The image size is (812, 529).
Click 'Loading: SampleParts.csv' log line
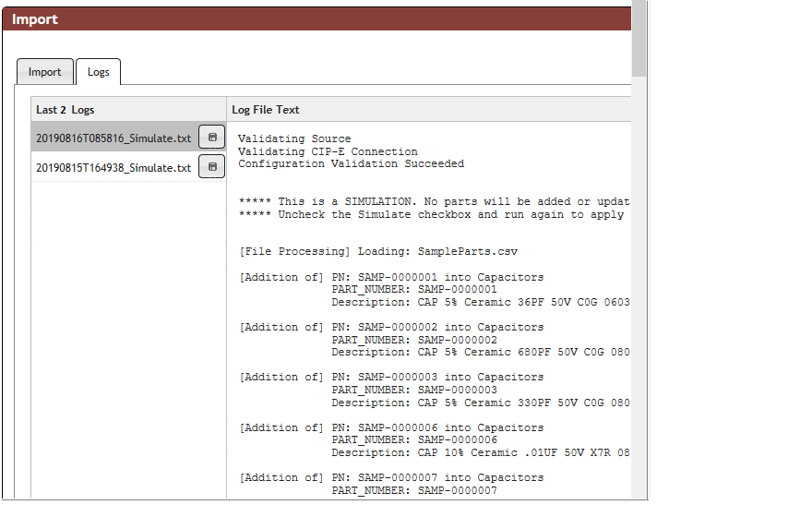coord(378,251)
